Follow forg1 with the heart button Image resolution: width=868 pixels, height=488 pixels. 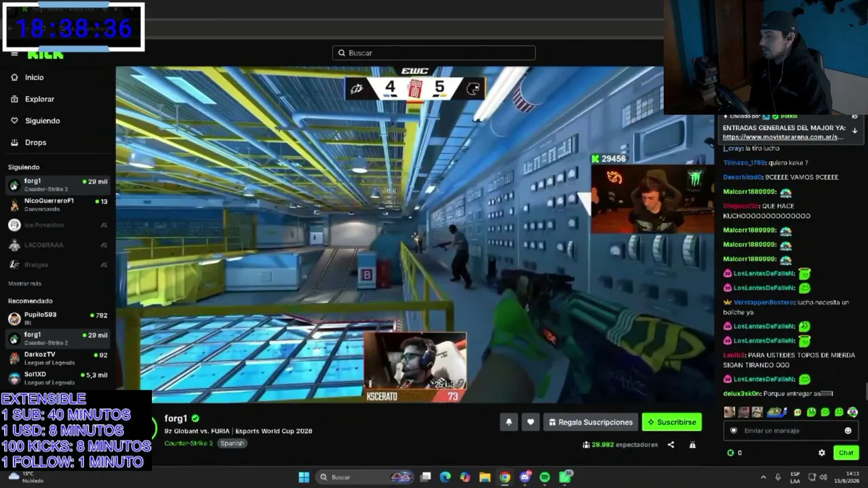click(x=530, y=422)
